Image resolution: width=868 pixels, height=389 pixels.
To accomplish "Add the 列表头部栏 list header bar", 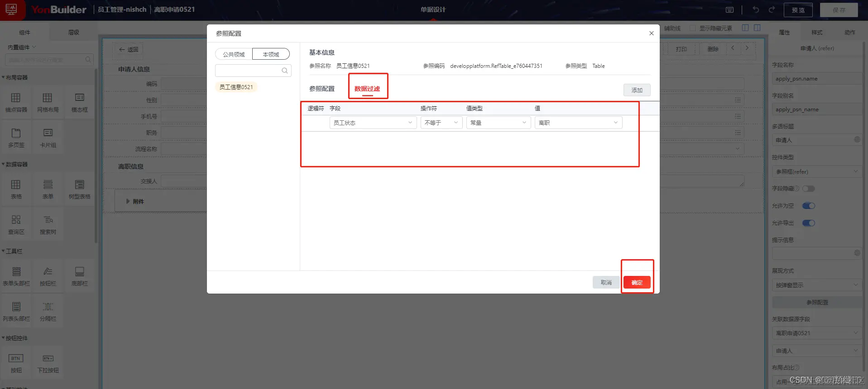I will coord(16,311).
